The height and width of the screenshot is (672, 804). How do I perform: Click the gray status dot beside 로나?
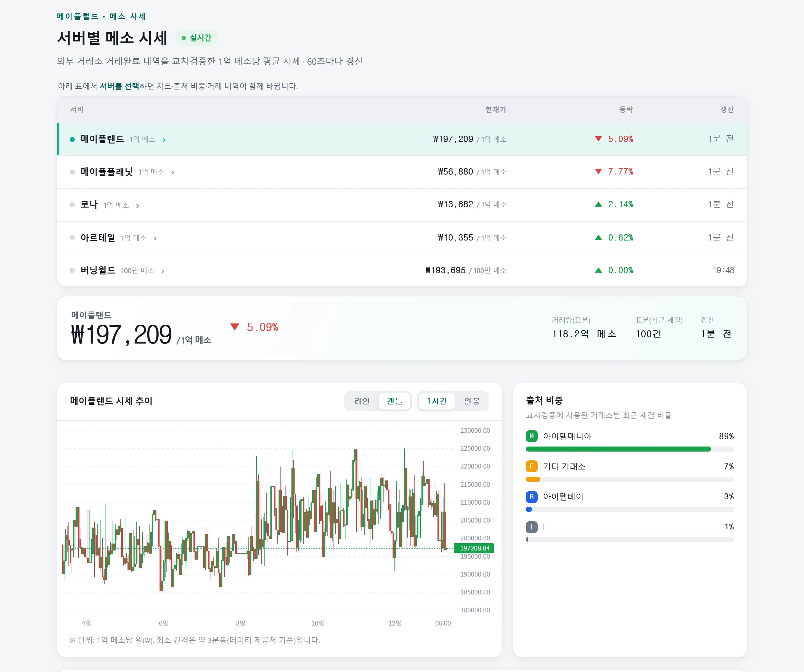[x=72, y=205]
